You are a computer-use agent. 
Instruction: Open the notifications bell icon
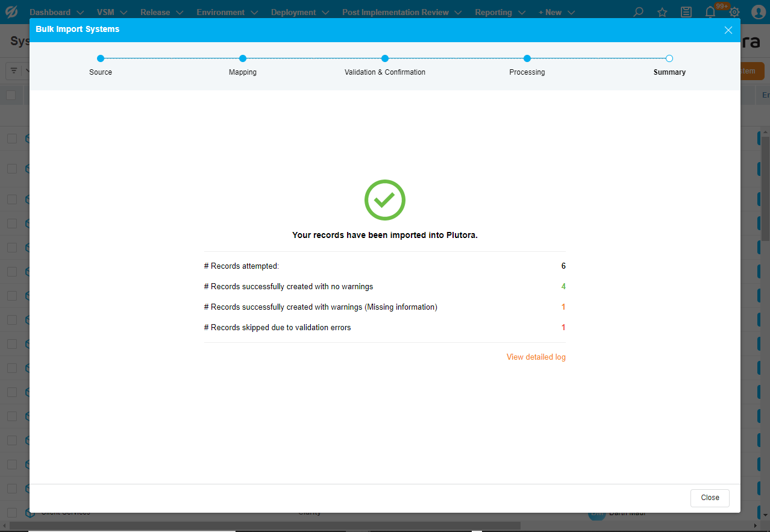coord(710,12)
